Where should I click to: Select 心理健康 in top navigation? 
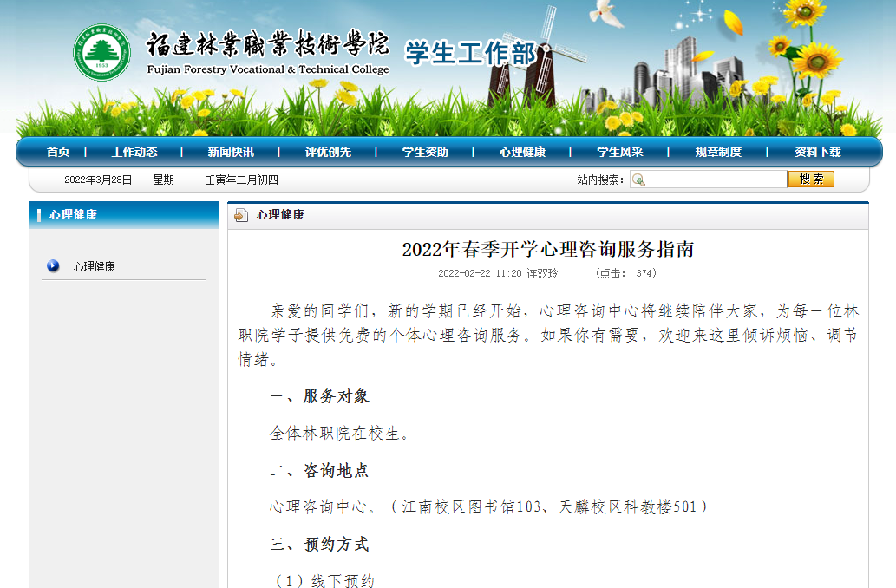click(x=522, y=152)
